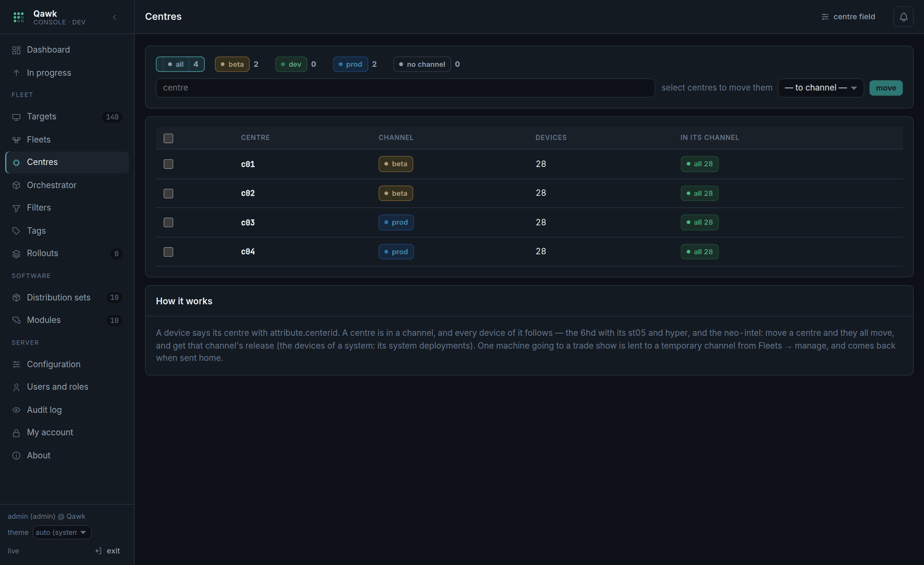Filter by the 'all' channel chip

coord(180,64)
